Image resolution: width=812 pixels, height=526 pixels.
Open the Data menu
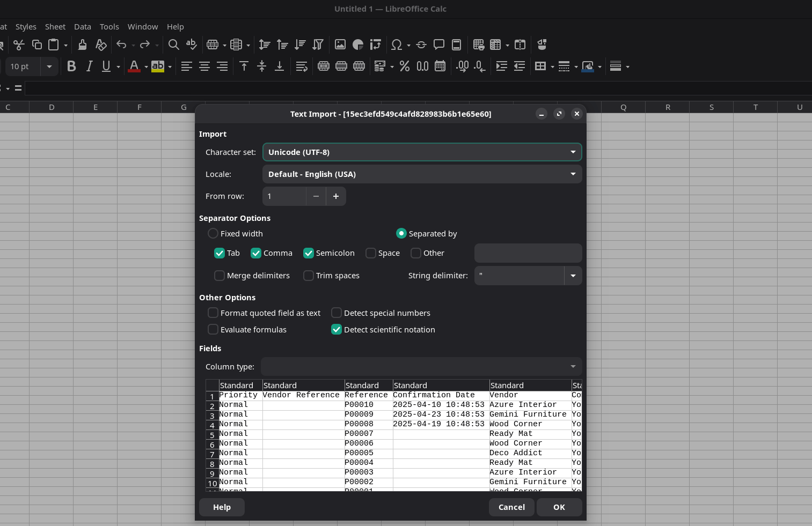pyautogui.click(x=82, y=26)
